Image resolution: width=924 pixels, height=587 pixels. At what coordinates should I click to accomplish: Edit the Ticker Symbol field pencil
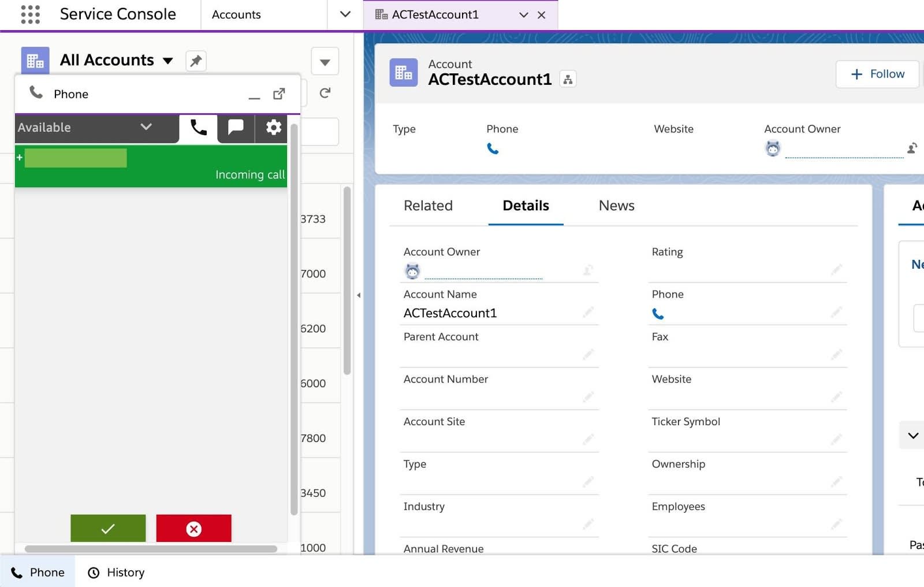836,440
